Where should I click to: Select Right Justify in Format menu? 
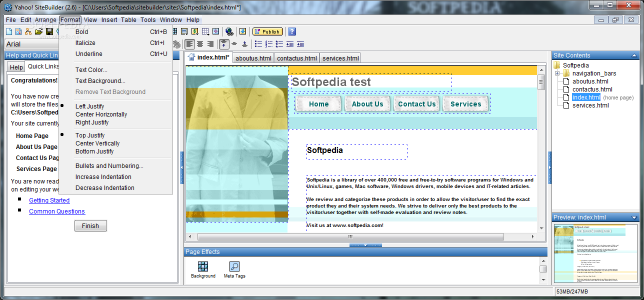pos(92,122)
